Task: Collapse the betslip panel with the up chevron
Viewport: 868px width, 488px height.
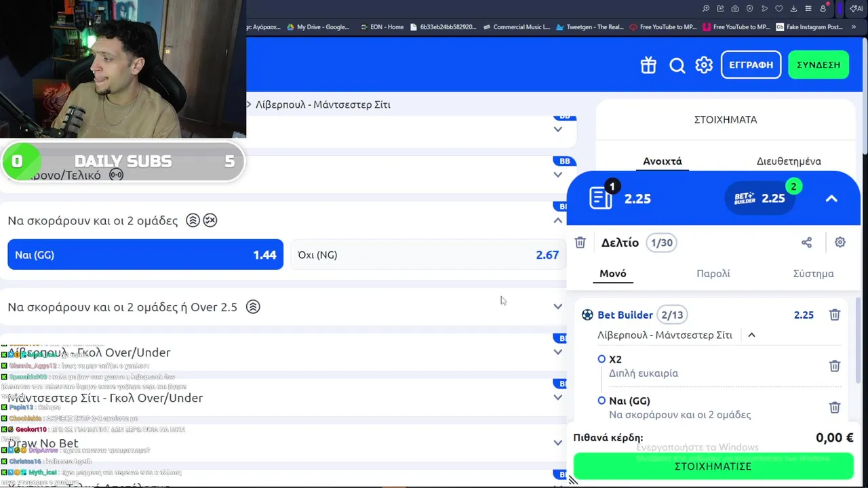Action: click(831, 199)
